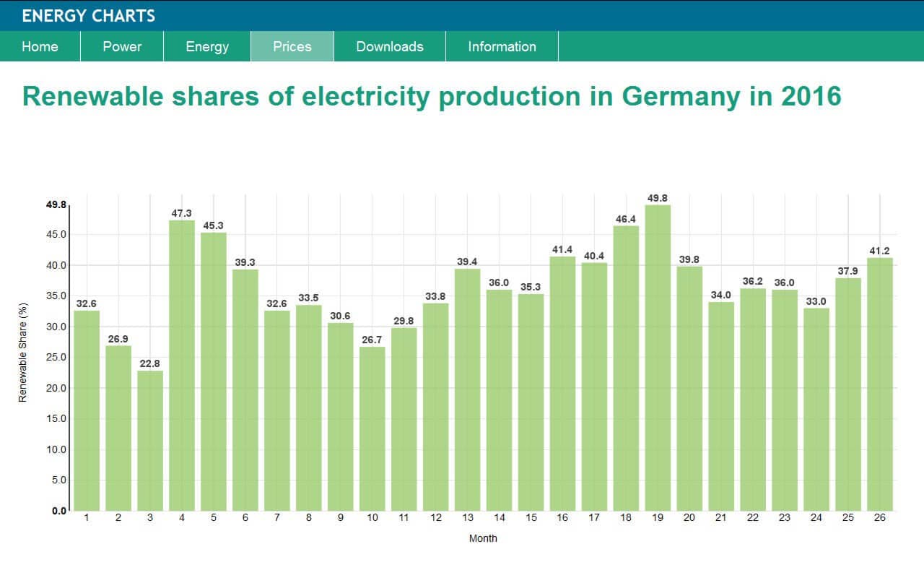Click the bar with value 41.4
This screenshot has height=578, width=924.
coord(562,384)
